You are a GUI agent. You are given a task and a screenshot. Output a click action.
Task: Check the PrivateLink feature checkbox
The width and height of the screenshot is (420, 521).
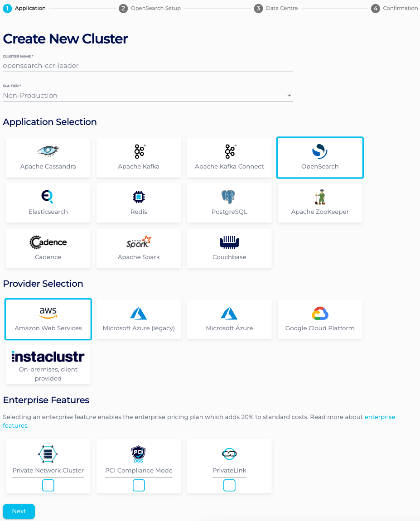pos(229,485)
